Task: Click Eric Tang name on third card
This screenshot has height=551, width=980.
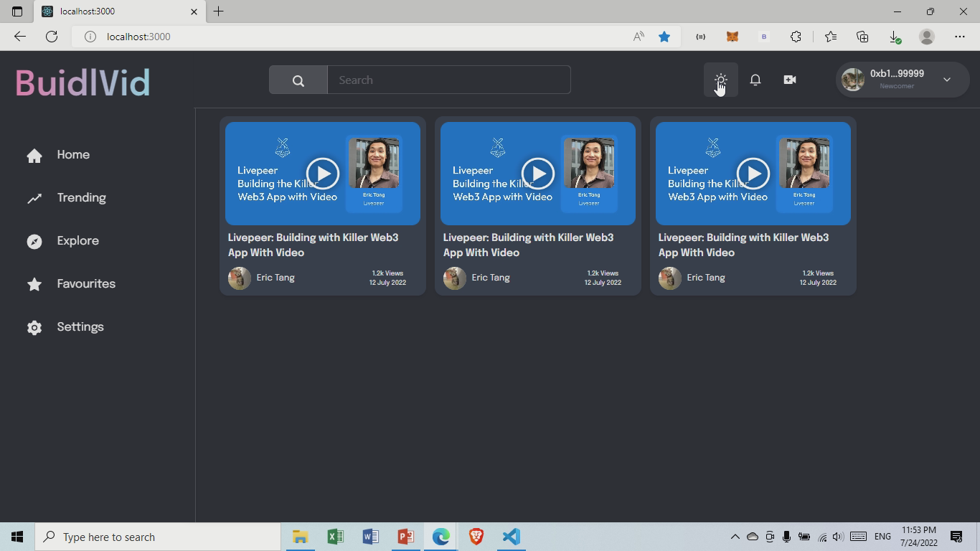Action: coord(706,278)
